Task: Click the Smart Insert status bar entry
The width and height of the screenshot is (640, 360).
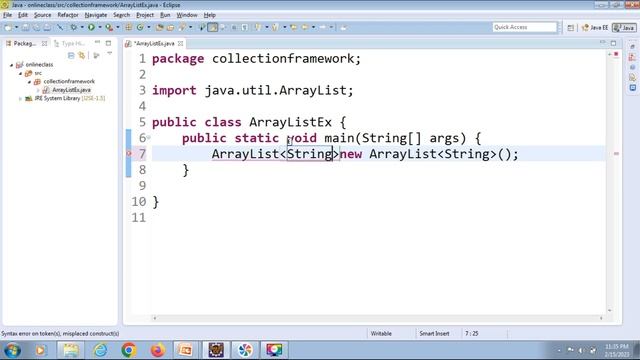Action: click(434, 333)
